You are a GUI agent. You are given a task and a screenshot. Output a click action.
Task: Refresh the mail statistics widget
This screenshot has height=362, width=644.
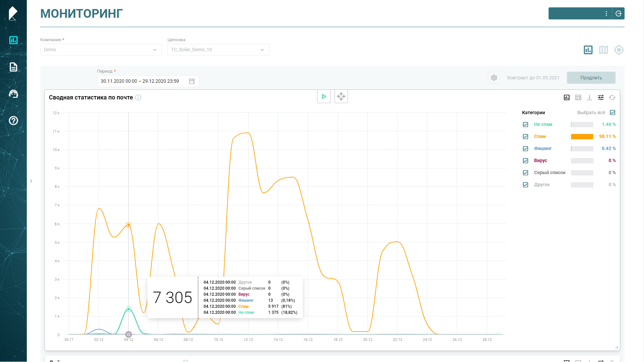[x=612, y=97]
